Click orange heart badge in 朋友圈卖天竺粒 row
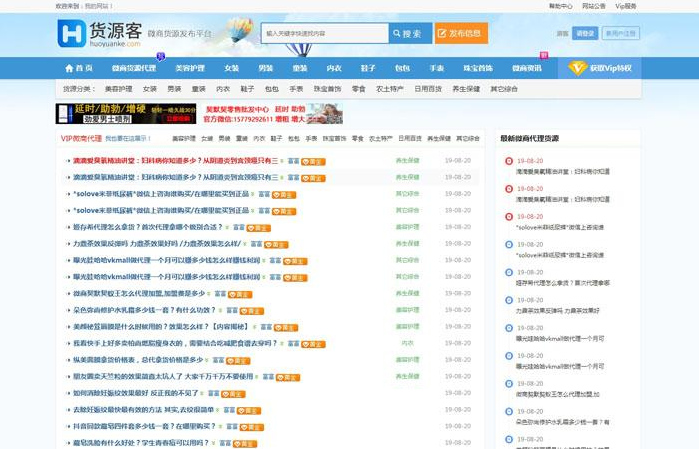The image size is (699, 449). pyautogui.click(x=288, y=377)
